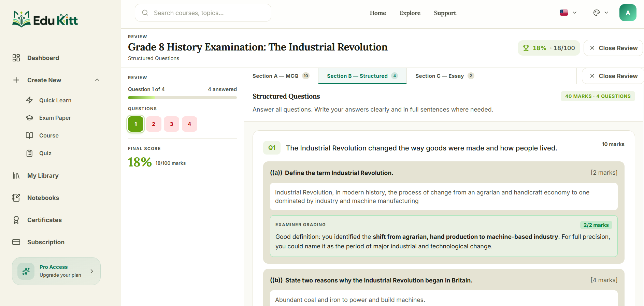Select Section B — Structured tab

coord(362,76)
